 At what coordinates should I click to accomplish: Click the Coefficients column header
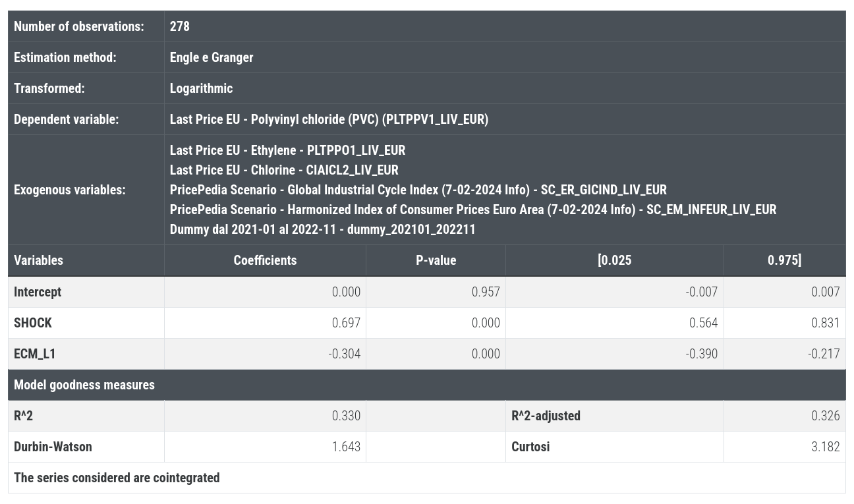(x=265, y=260)
